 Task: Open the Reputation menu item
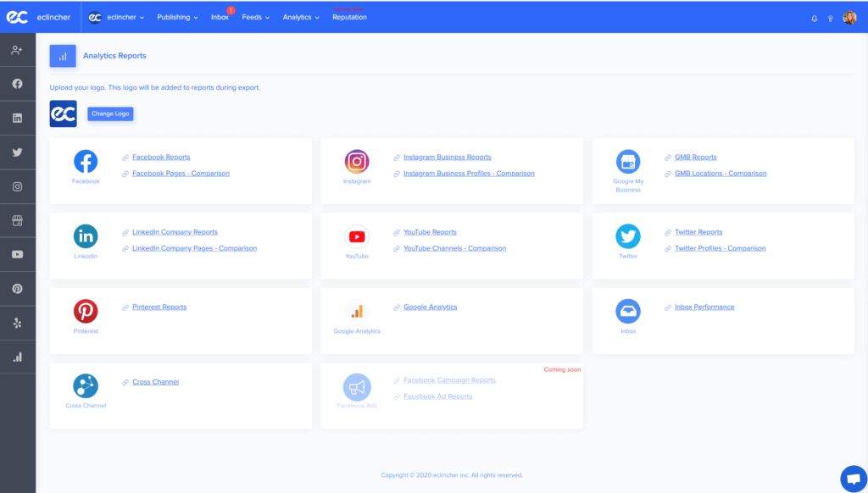[x=350, y=16]
